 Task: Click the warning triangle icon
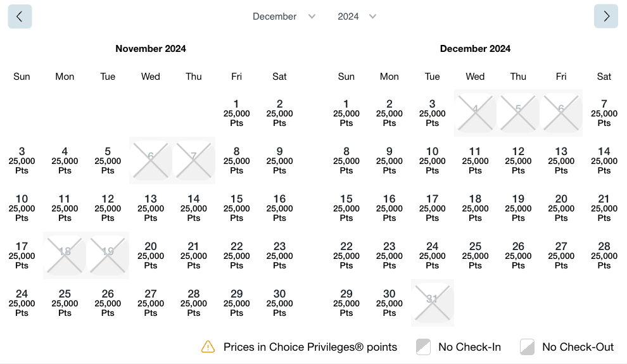208,347
